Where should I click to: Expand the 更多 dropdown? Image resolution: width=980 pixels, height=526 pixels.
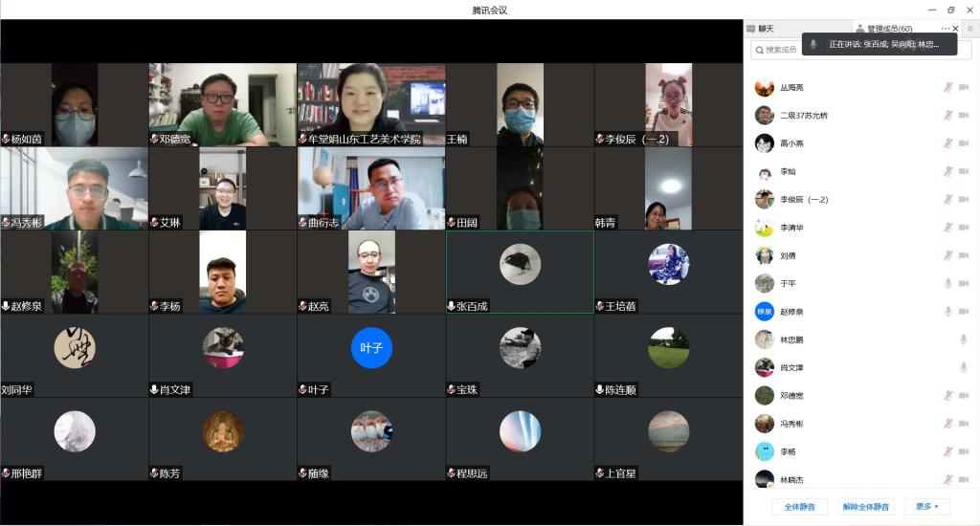click(926, 507)
